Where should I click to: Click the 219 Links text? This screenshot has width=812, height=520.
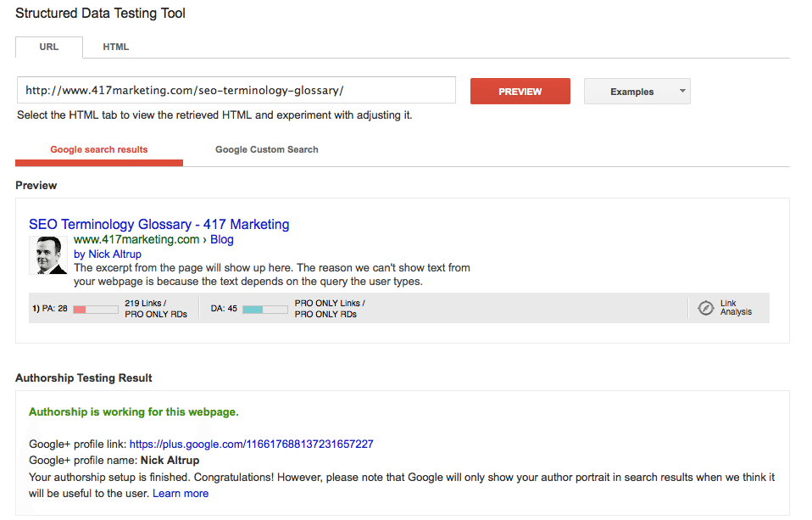pyautogui.click(x=146, y=304)
